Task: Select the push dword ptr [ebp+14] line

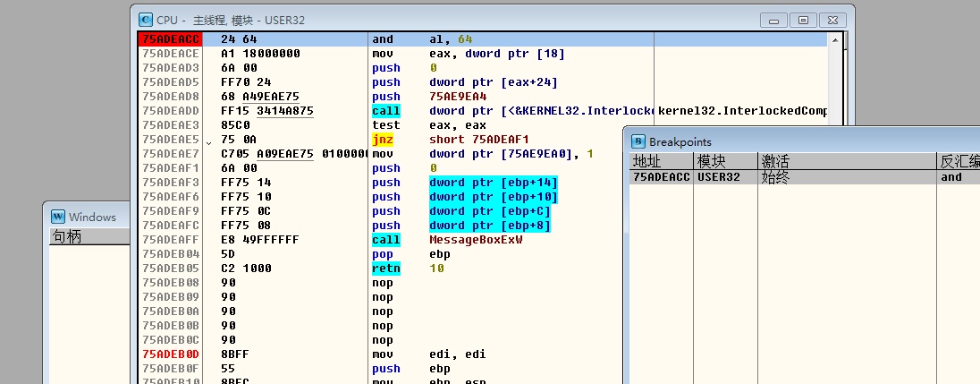Action: click(x=494, y=183)
